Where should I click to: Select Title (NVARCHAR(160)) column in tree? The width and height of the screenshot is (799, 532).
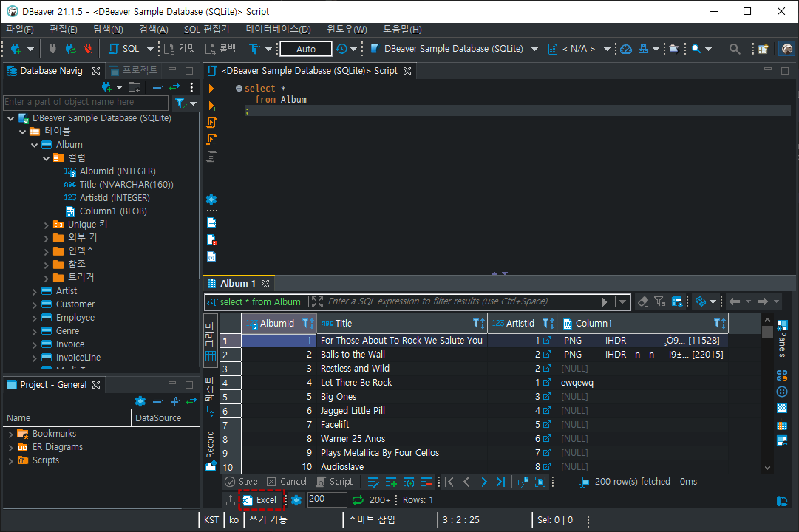(x=126, y=185)
